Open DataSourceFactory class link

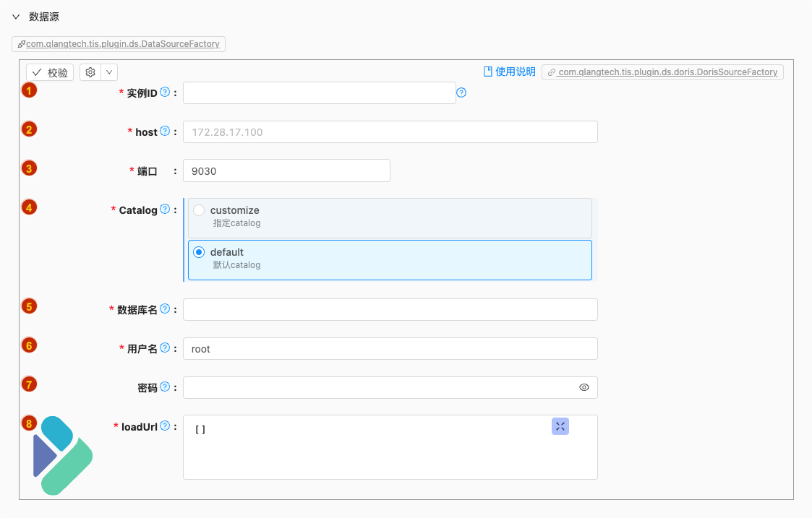[119, 44]
